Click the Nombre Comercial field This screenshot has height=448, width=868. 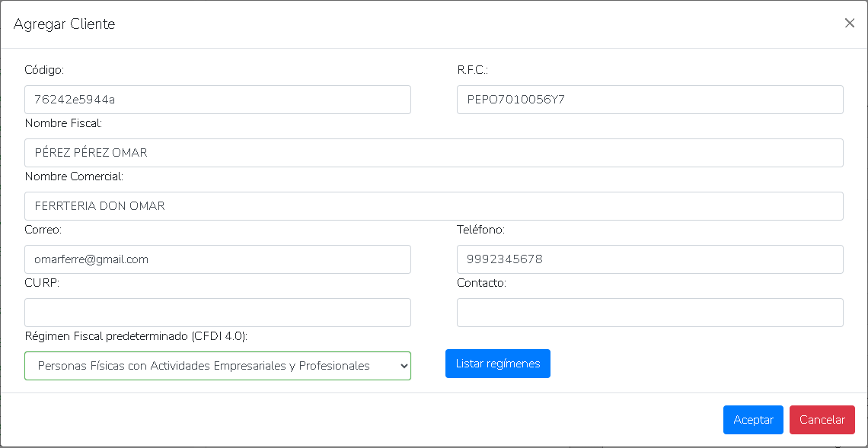pos(434,206)
